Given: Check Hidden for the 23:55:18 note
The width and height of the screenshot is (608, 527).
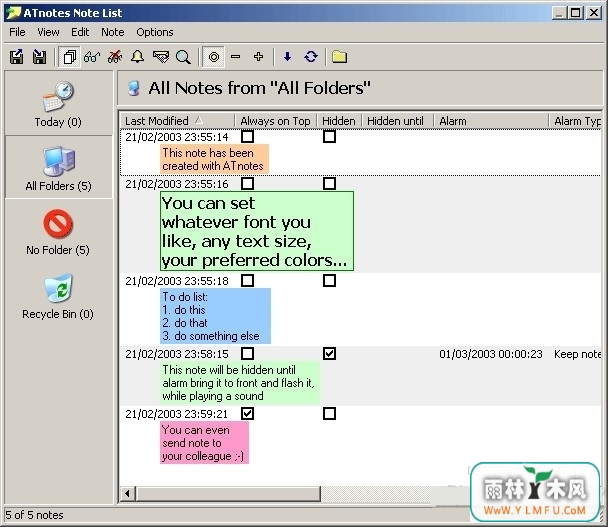Looking at the screenshot, I should 329,280.
